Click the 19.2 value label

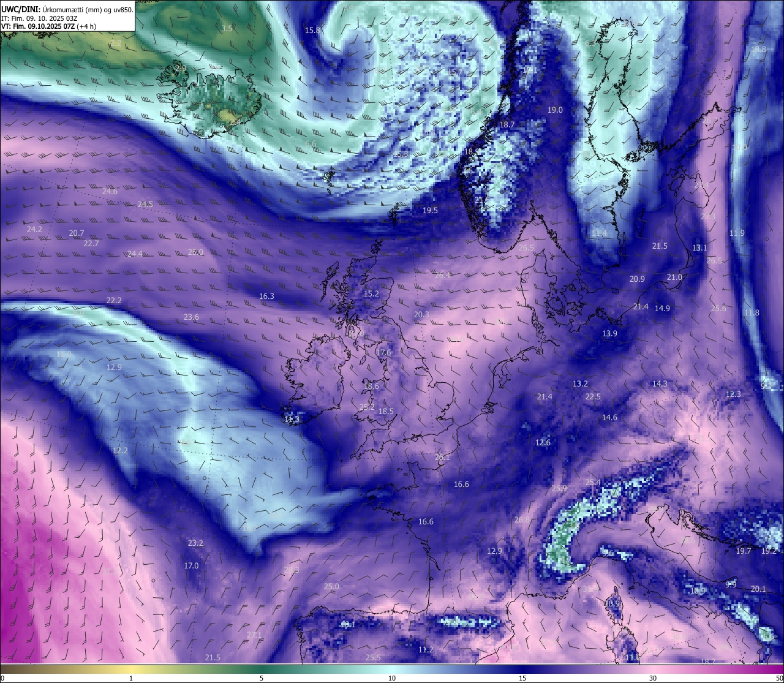tap(769, 551)
